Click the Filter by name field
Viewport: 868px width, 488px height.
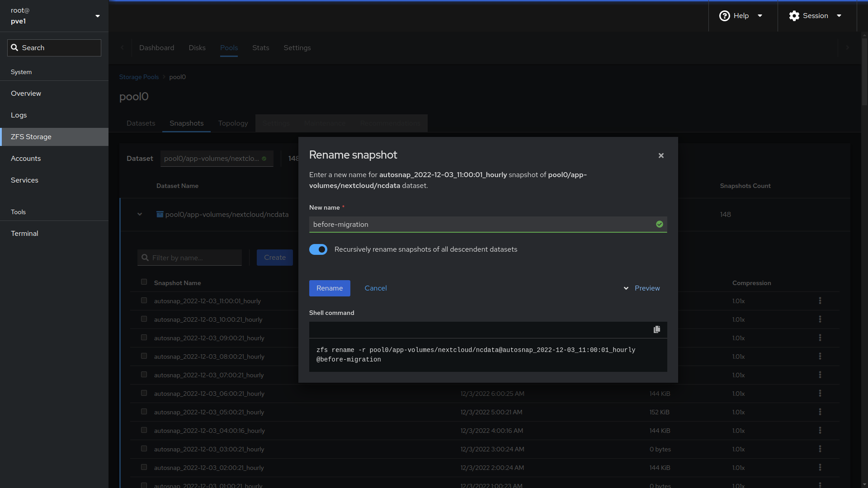click(189, 258)
